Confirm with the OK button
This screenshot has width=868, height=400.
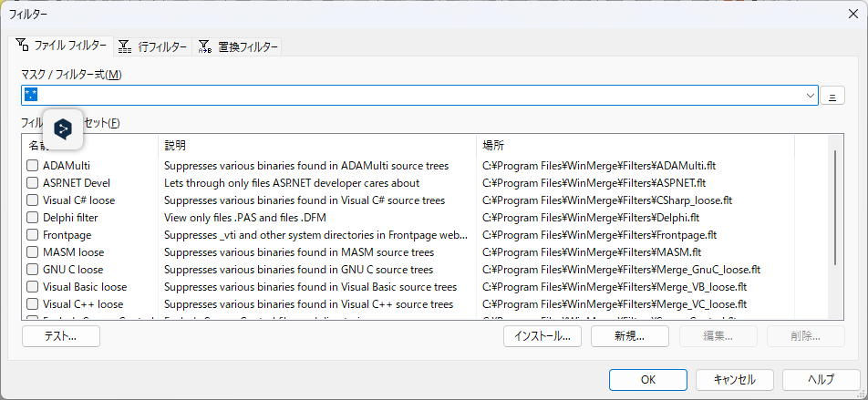(x=648, y=379)
